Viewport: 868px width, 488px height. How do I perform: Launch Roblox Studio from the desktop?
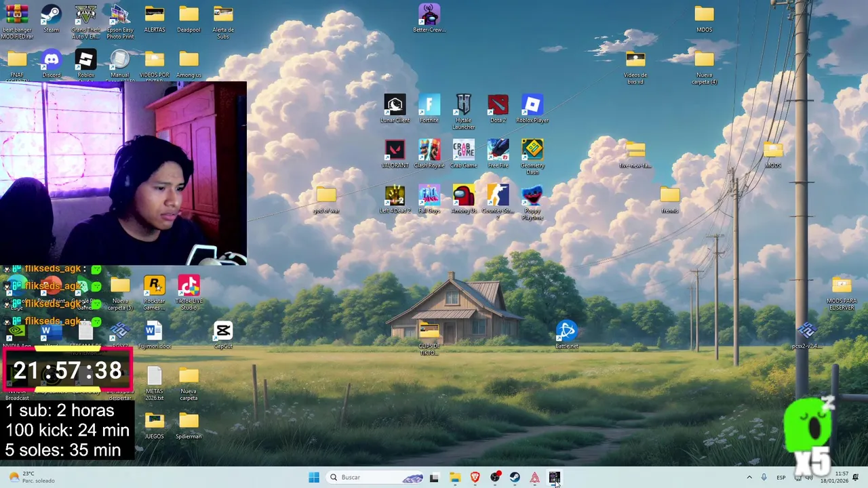[85, 64]
